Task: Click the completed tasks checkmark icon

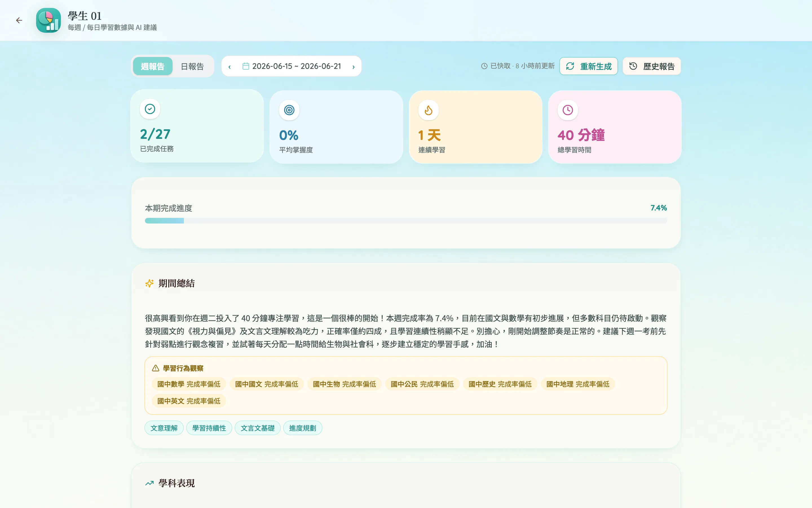Action: pos(150,109)
